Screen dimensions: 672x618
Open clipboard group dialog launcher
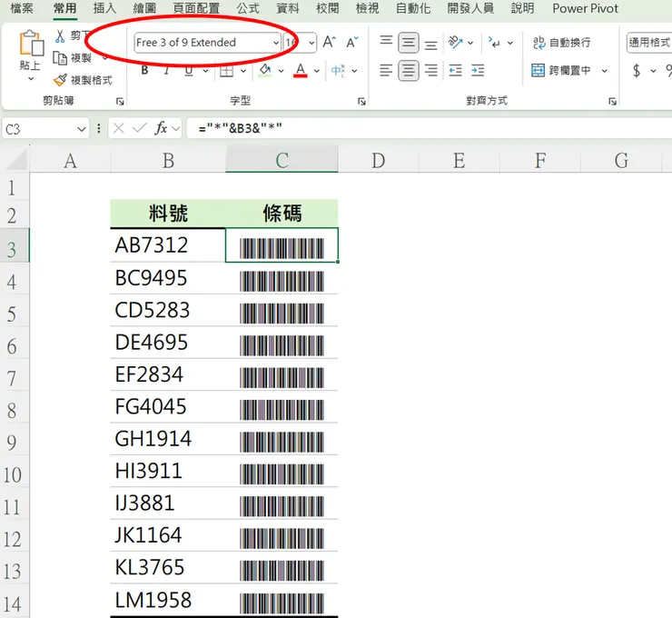(x=120, y=101)
